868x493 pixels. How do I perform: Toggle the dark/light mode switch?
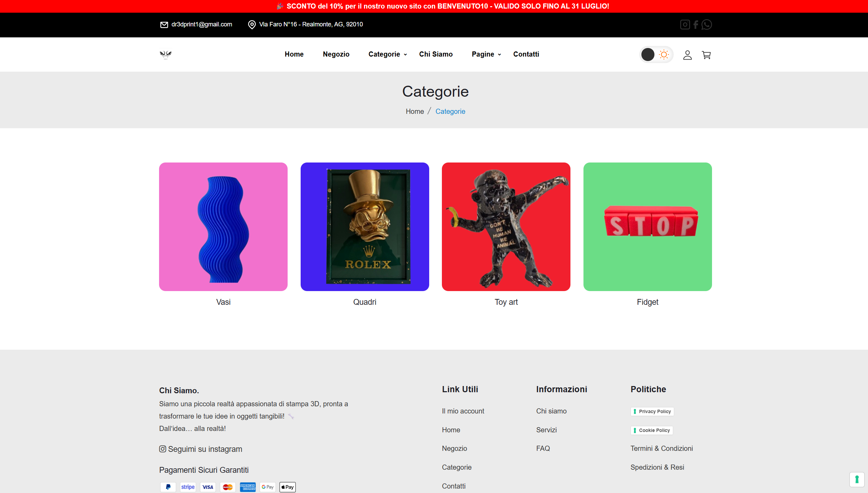click(655, 54)
